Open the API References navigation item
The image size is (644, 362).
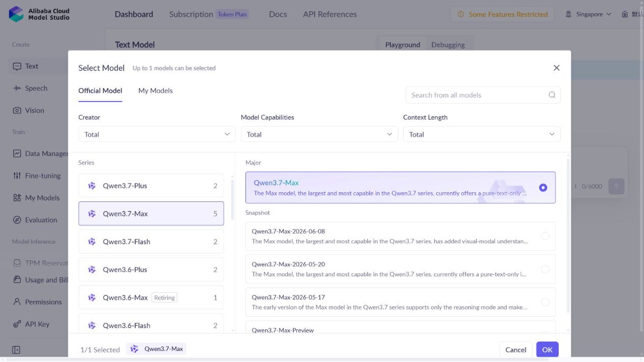click(330, 14)
